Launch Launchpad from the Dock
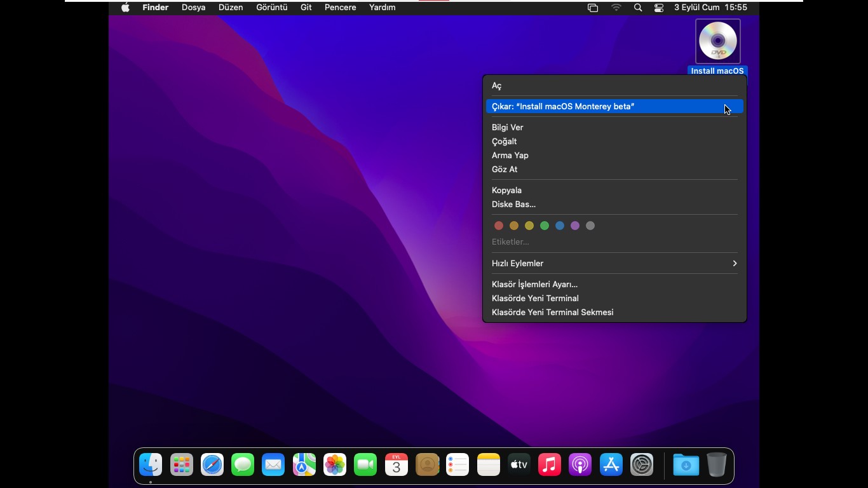 (182, 465)
